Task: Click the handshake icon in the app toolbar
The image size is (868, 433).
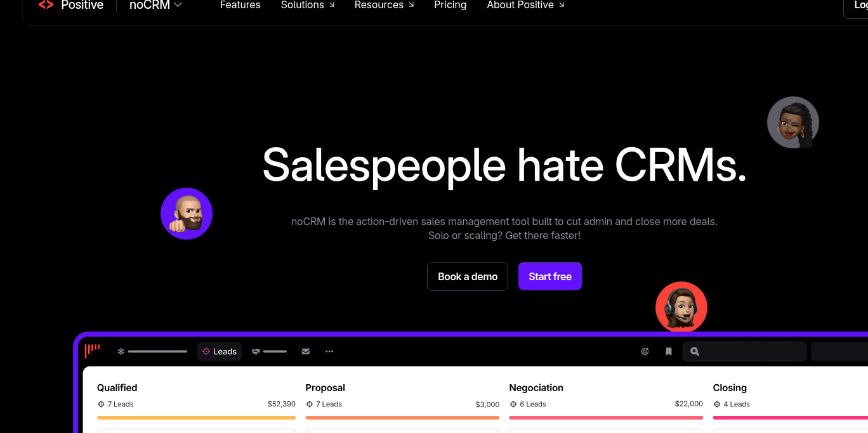Action: [256, 351]
